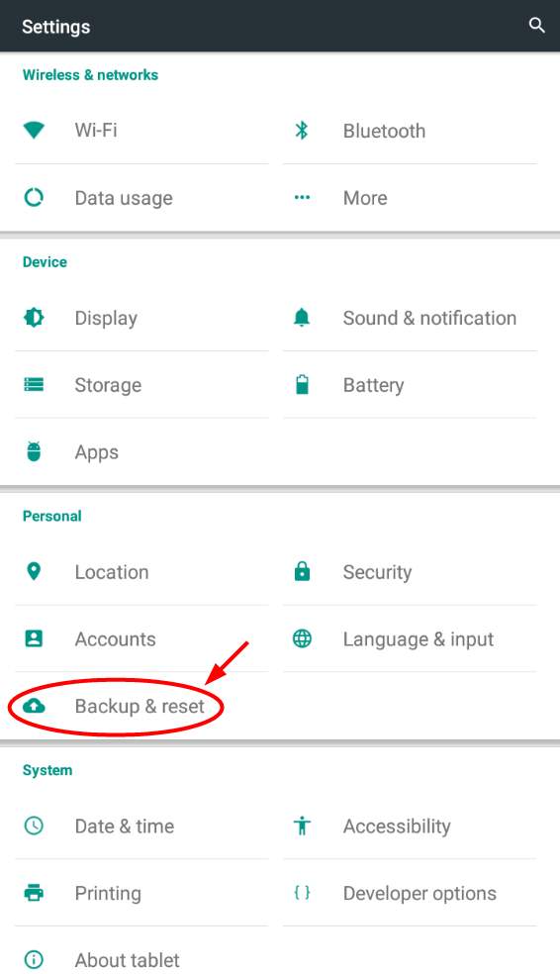Tap the Apps android robot icon
The height and width of the screenshot is (974, 560).
point(34,451)
